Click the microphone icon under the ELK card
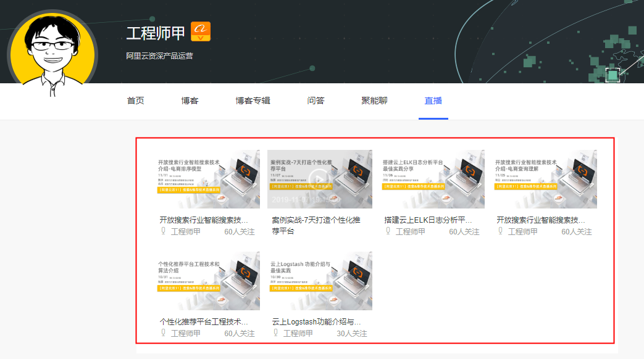 [388, 231]
